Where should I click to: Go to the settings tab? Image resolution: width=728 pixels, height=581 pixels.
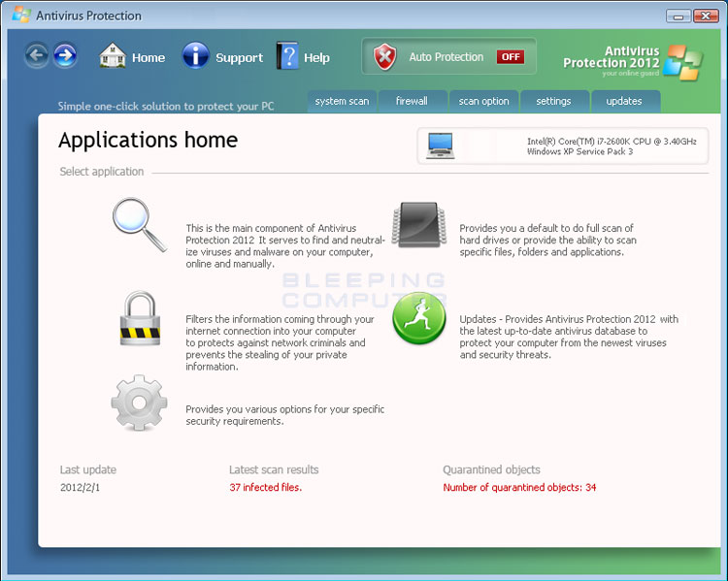[x=554, y=101]
